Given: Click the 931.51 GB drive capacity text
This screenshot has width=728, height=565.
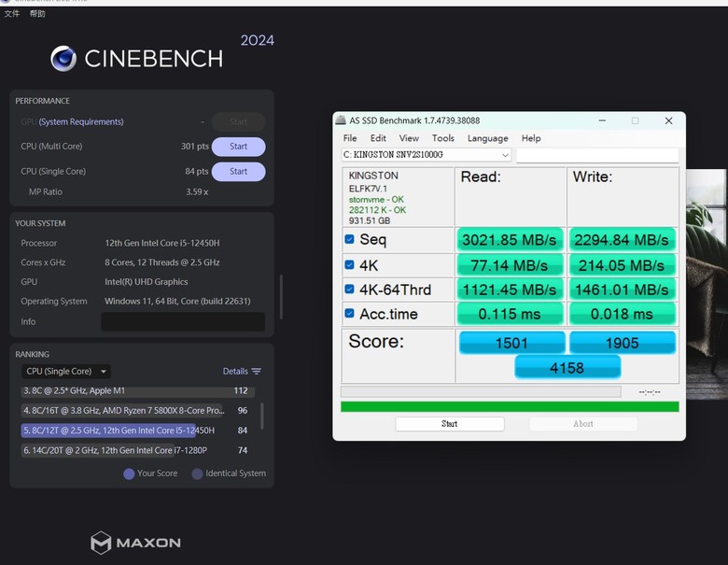Looking at the screenshot, I should pos(370,220).
